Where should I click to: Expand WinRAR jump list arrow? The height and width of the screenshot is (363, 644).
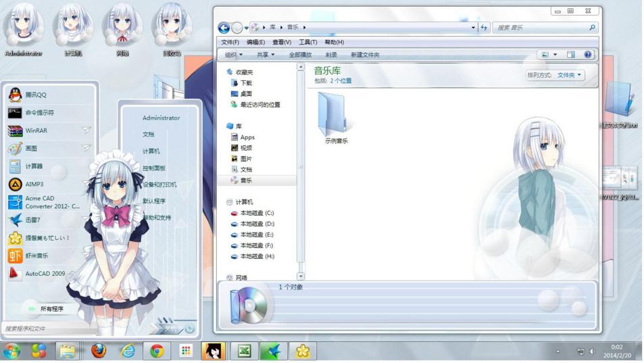point(86,130)
